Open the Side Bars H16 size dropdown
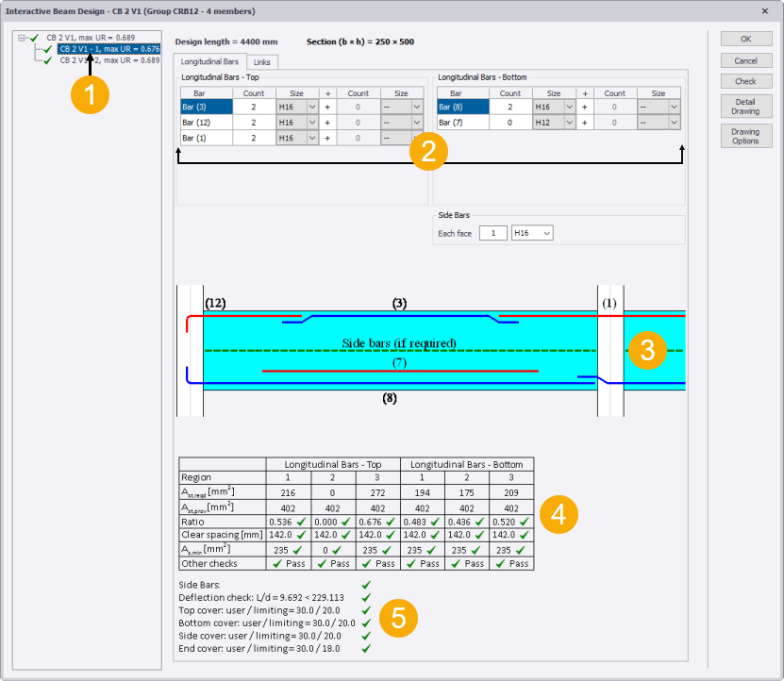Image resolution: width=784 pixels, height=681 pixels. [545, 232]
